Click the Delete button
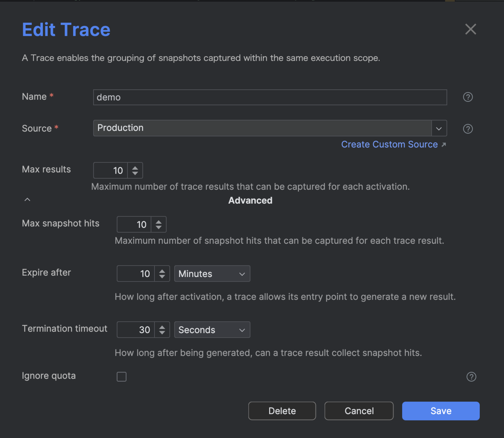504x438 pixels. 282,411
